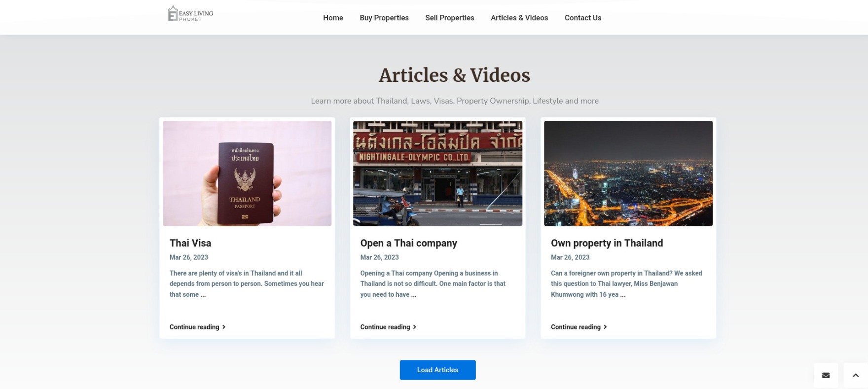Select Articles & Videos in navigation
Viewport: 868px width, 389px height.
519,18
